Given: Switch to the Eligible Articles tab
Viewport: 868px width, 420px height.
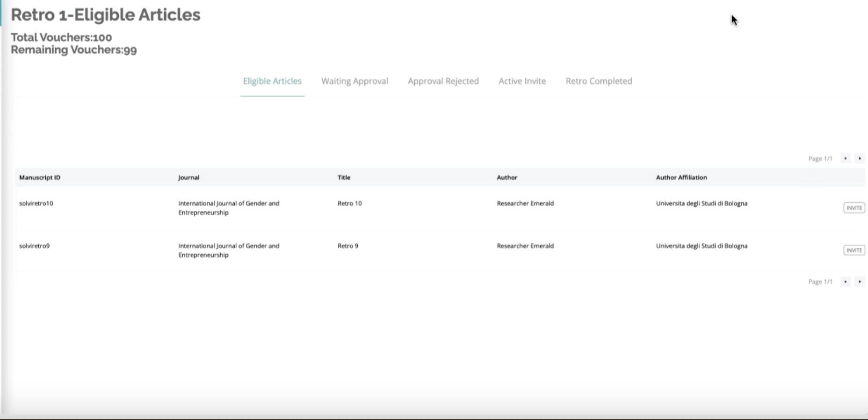Looking at the screenshot, I should click(272, 81).
